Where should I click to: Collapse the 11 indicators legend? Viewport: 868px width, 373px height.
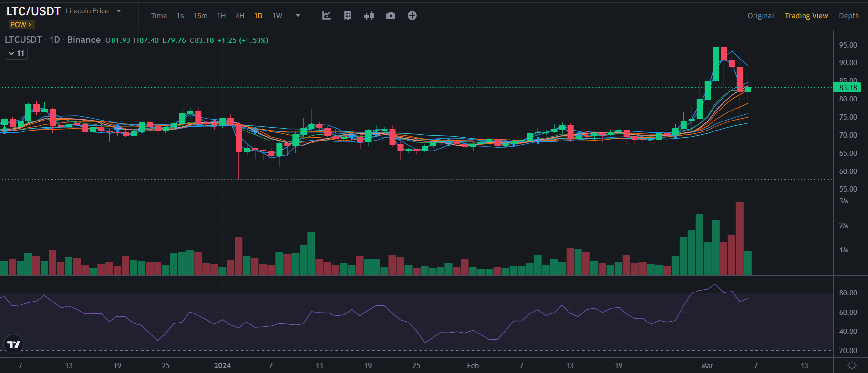[16, 53]
